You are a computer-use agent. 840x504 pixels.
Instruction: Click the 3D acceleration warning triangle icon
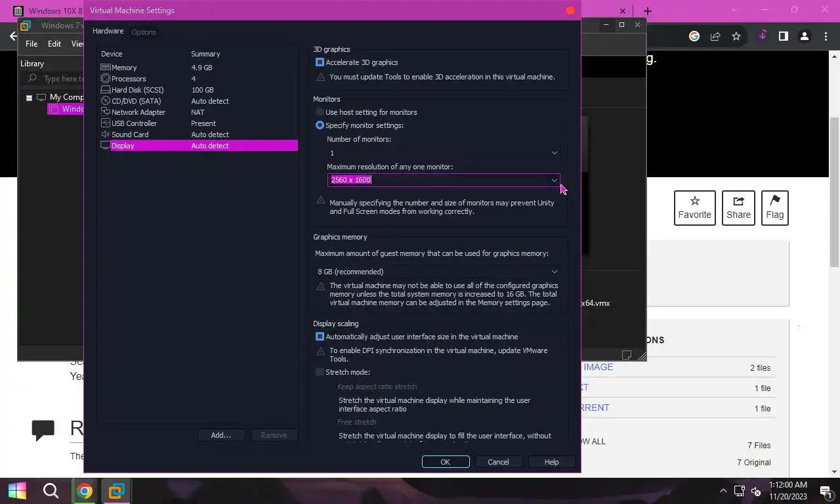pyautogui.click(x=321, y=77)
